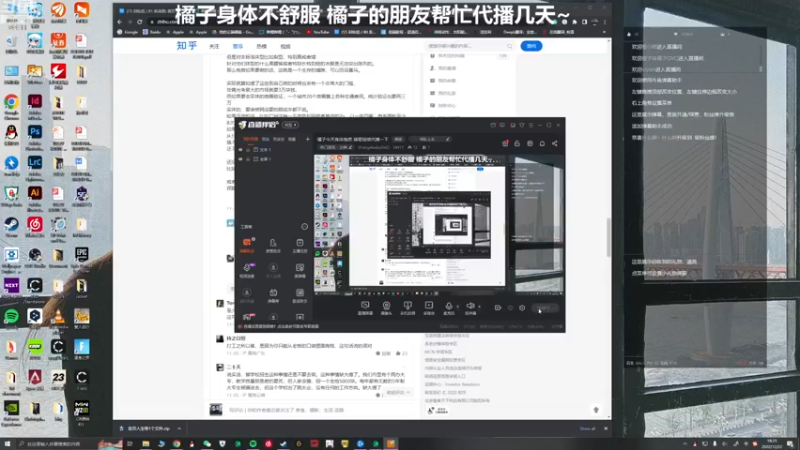Open the toolbox tool with purple badge
This screenshot has width=800, height=450.
247,269
